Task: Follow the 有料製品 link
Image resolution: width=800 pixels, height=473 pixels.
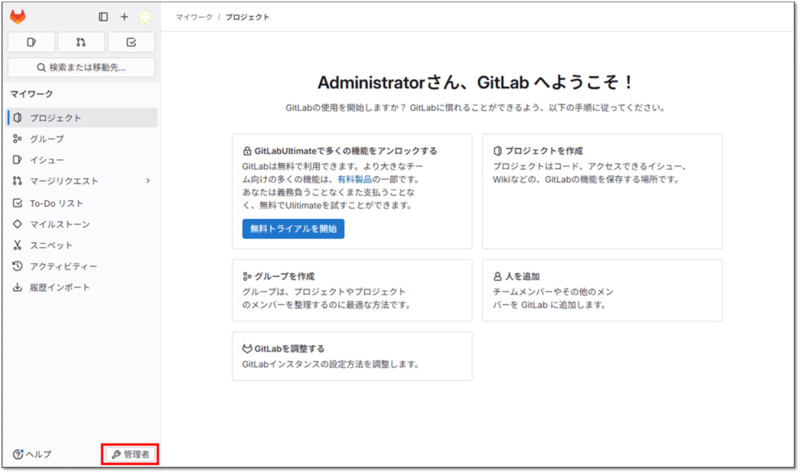Action: pos(355,179)
